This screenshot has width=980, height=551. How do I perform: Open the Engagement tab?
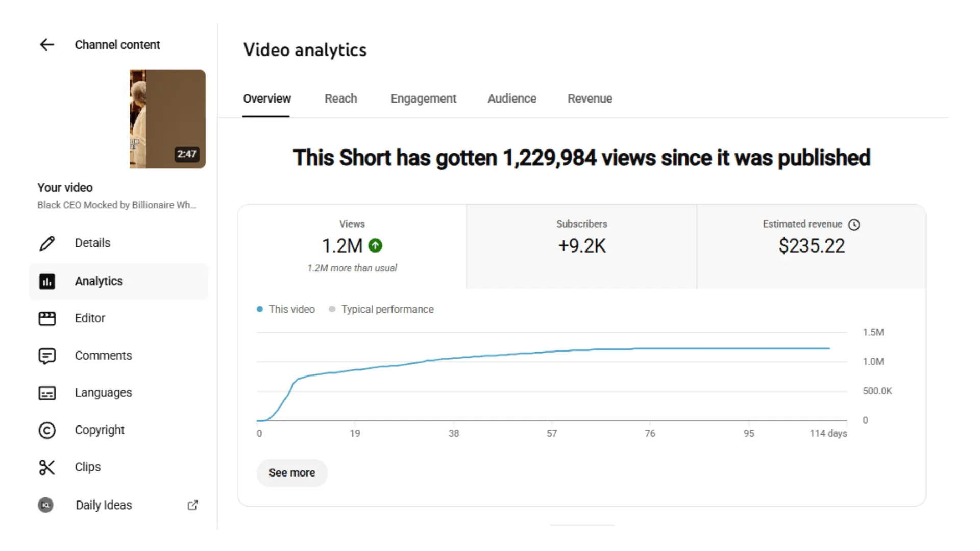[423, 98]
